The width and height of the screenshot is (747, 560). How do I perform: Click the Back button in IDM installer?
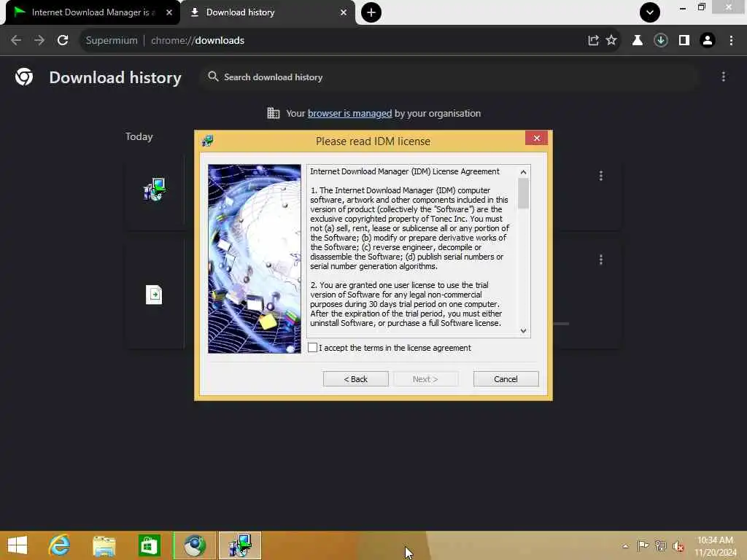(x=355, y=379)
